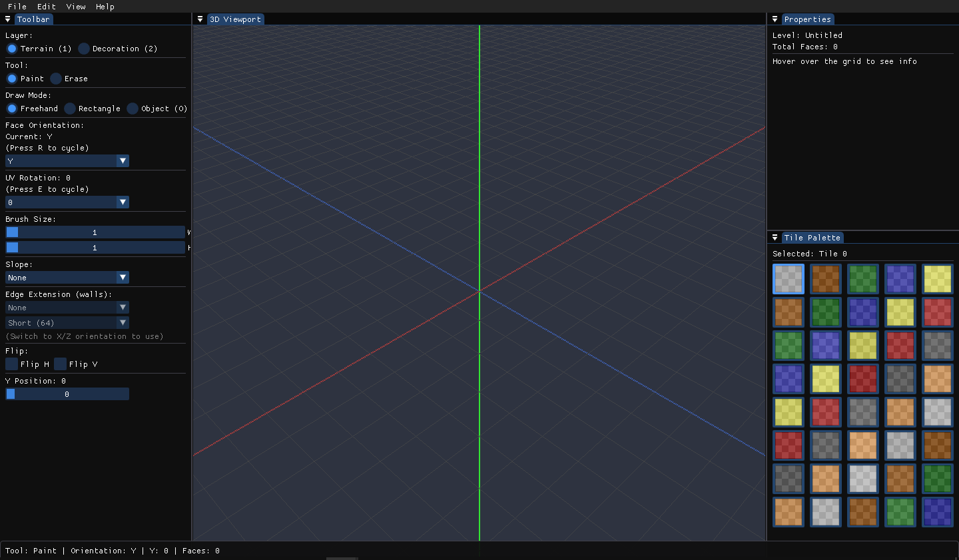Pick the yellow tile in palette's second row
Image resolution: width=959 pixels, height=560 pixels.
click(x=900, y=312)
